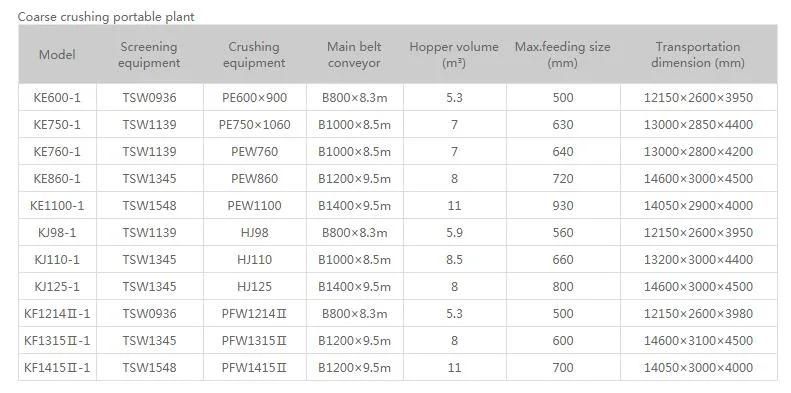
Task: Click the PFW1315Ⅱ crushing equipment cell
Action: click(254, 341)
